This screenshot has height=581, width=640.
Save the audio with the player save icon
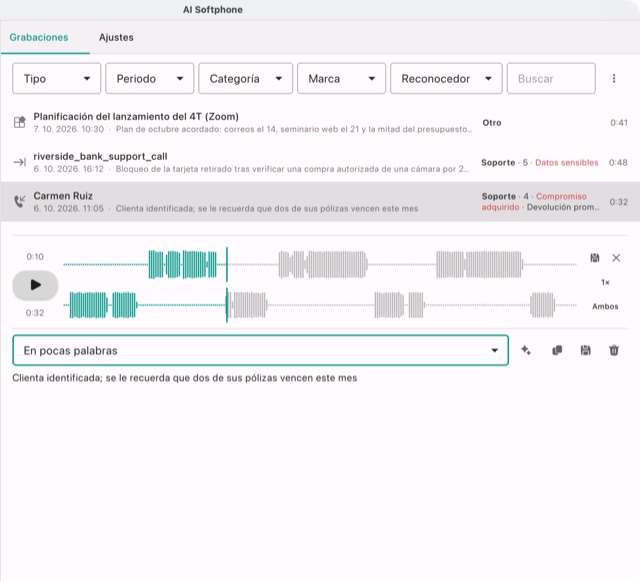[595, 258]
